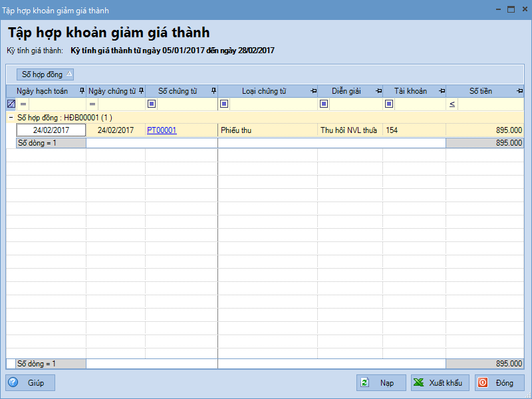The image size is (532, 399).
Task: Click the Giúp help button
Action: tap(31, 382)
